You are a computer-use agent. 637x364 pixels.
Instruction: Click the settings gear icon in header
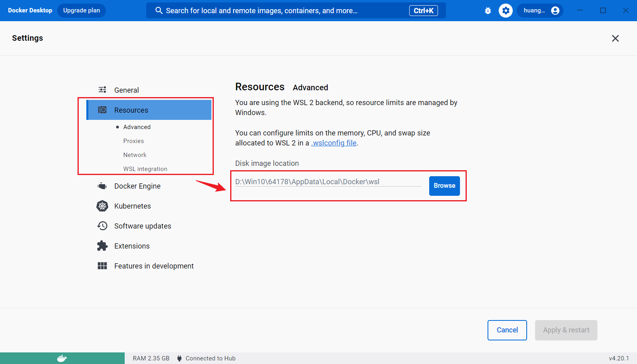click(x=506, y=11)
